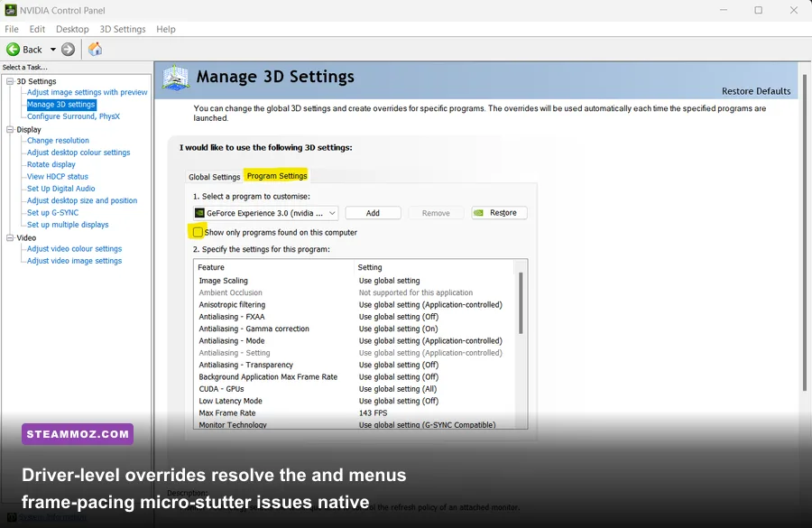This screenshot has width=812, height=528.
Task: Click the NVIDIA Control Panel title icon
Action: pyautogui.click(x=10, y=10)
